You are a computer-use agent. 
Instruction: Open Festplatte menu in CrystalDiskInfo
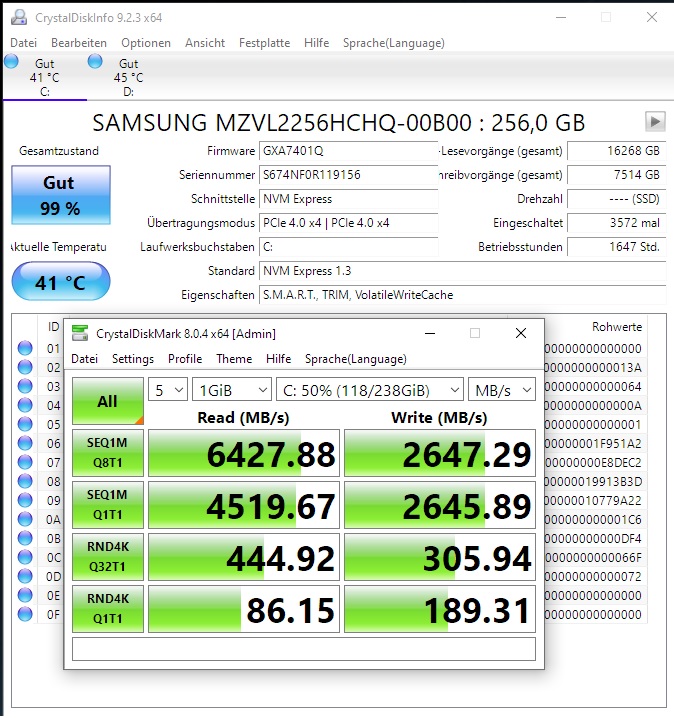[264, 43]
